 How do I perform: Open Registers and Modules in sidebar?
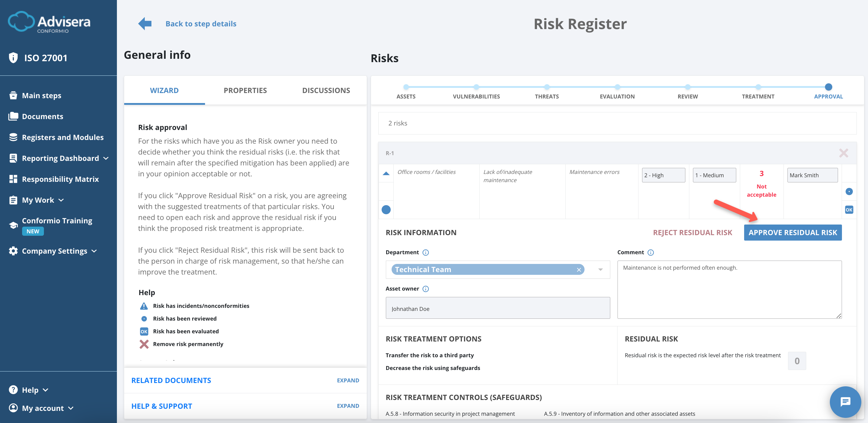pos(63,137)
